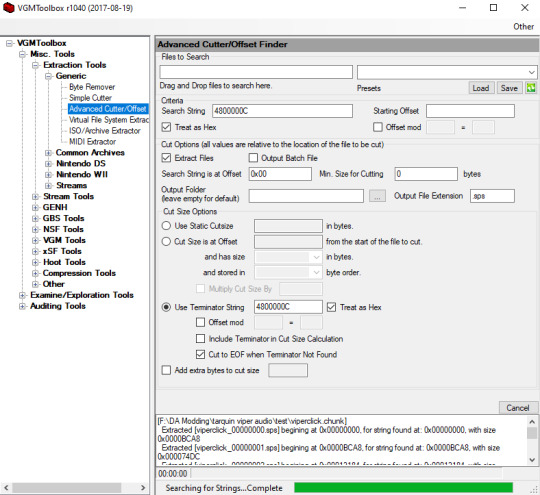Screen dimensions: 540x495
Task: Expand the xSF Tools node
Action: 35,251
